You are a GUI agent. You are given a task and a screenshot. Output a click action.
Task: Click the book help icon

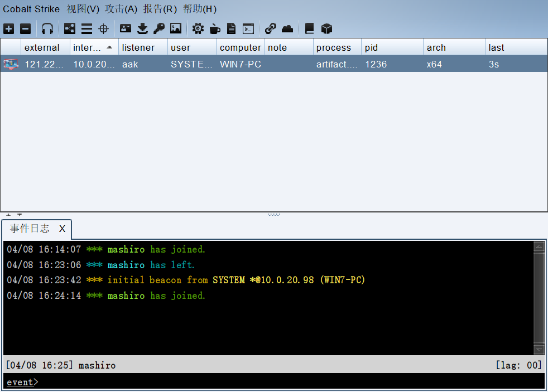coord(309,28)
